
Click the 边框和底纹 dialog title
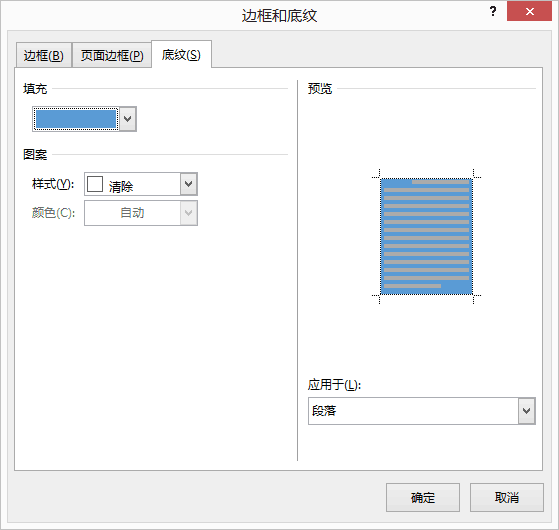pos(279,16)
